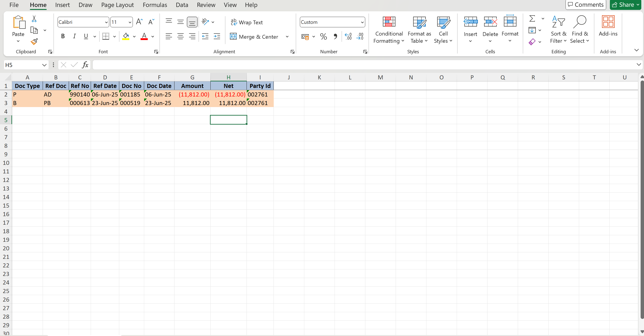Open the Page Layout tab

click(x=117, y=5)
